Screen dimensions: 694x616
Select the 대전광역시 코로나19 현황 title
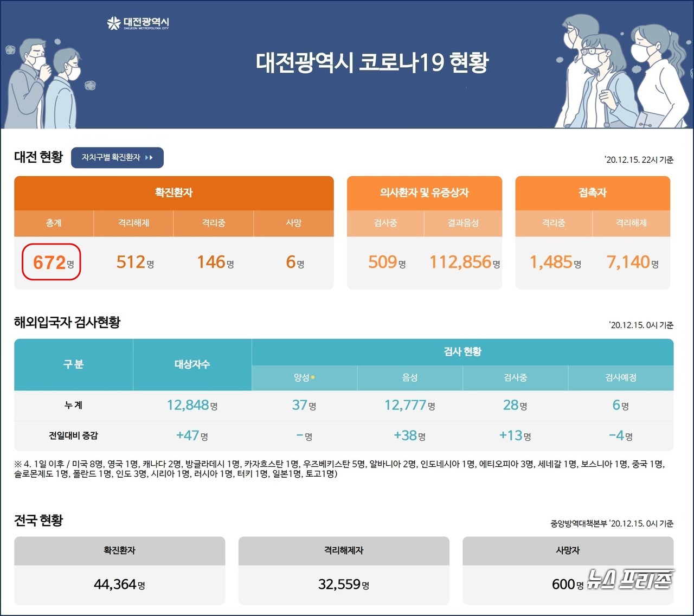372,62
